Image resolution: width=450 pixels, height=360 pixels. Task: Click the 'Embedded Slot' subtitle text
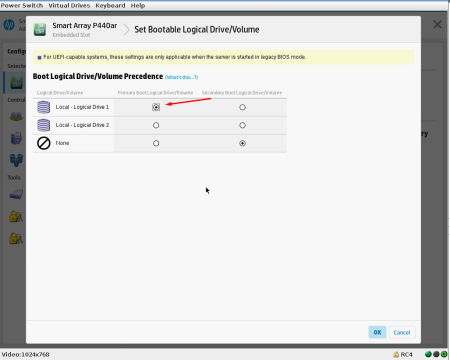coord(71,35)
